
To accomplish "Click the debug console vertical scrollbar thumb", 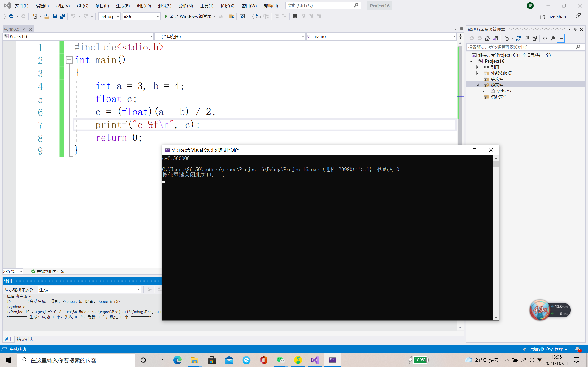I will (496, 164).
